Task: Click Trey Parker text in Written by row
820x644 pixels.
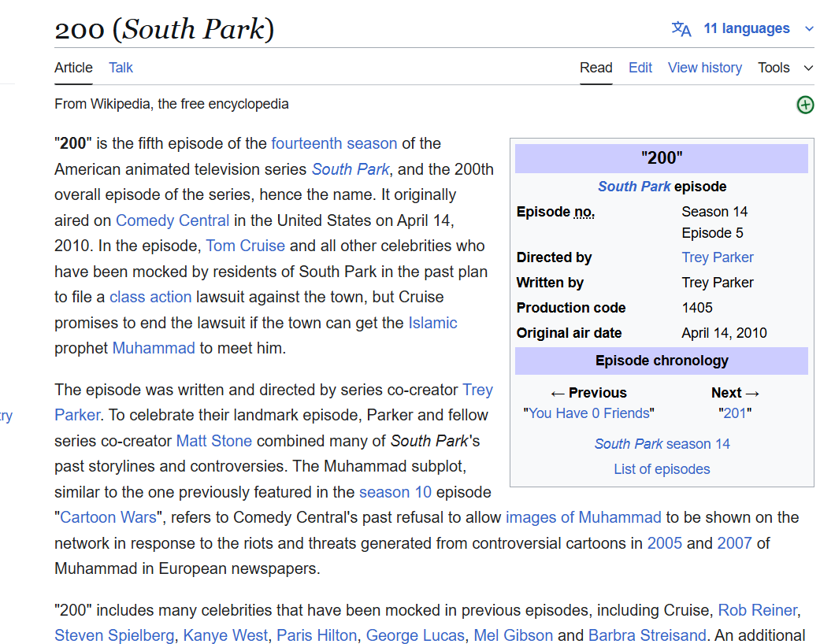Action: coord(718,283)
